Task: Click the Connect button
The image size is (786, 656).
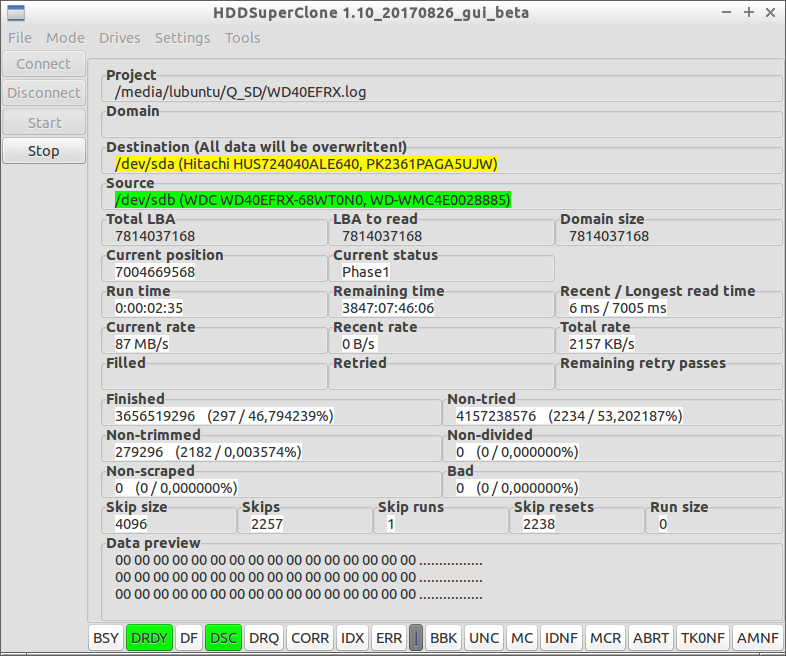Action: tap(44, 64)
